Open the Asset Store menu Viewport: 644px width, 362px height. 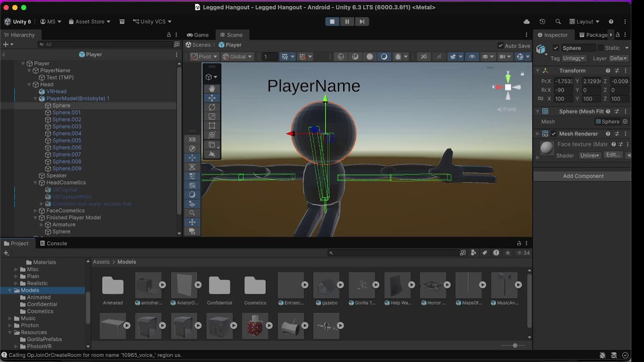click(x=90, y=22)
